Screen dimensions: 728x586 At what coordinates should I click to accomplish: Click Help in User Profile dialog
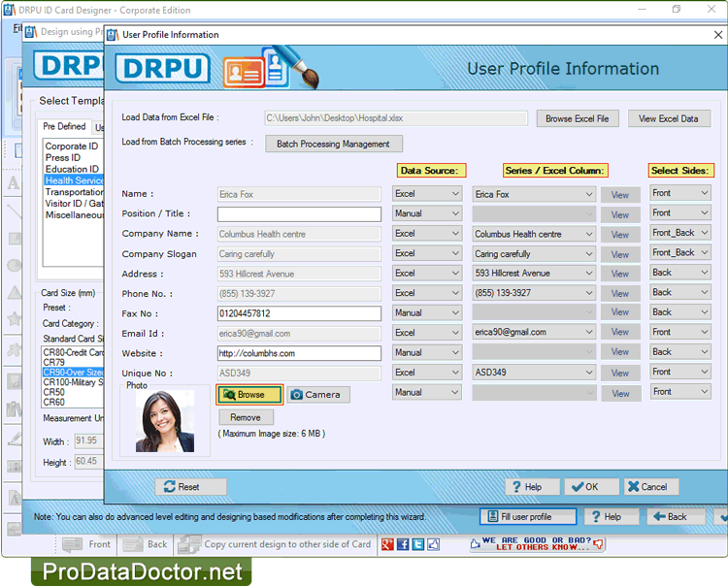coord(533,487)
